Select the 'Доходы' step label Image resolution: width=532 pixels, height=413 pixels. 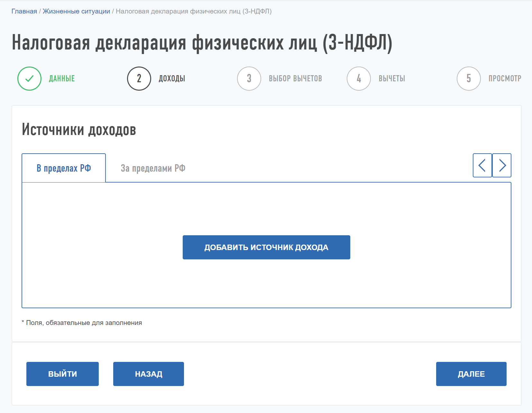click(x=172, y=78)
